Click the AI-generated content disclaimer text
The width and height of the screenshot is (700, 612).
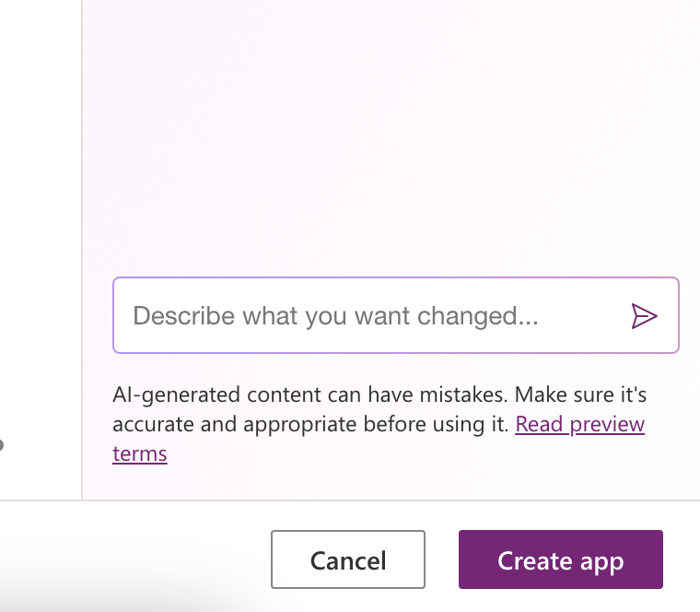379,409
